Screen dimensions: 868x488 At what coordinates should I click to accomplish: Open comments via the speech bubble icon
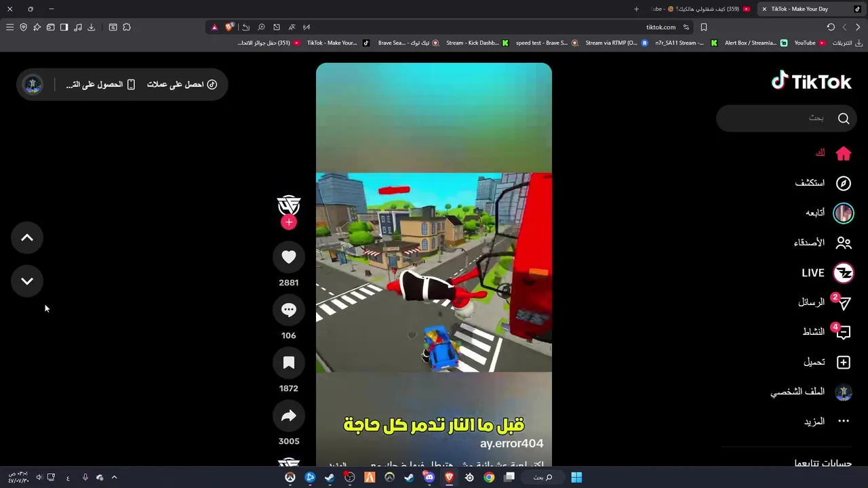point(289,310)
